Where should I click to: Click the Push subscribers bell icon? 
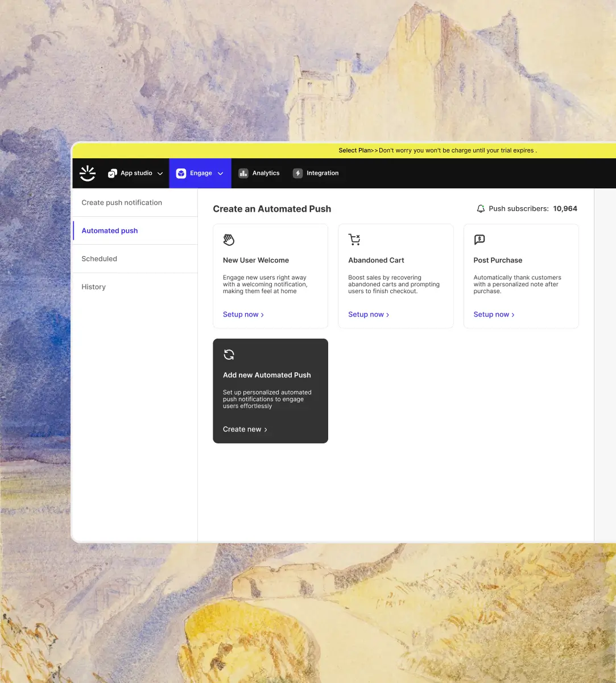coord(481,209)
